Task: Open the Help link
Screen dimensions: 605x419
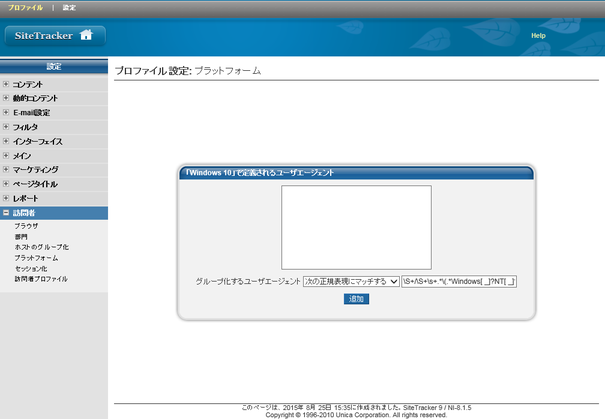Action: (538, 35)
